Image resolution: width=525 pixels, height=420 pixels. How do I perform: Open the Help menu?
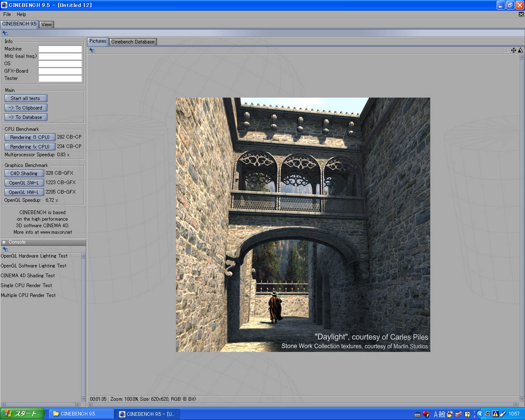21,14
